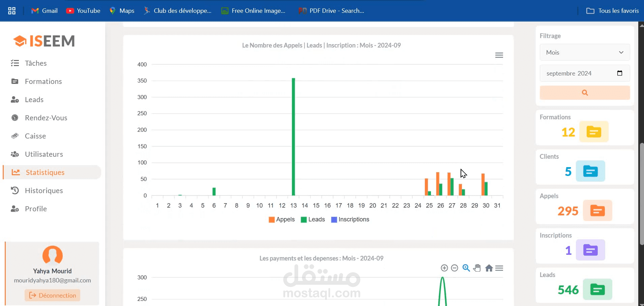This screenshot has width=644, height=306.
Task: Click the Appels count 295
Action: (x=568, y=211)
